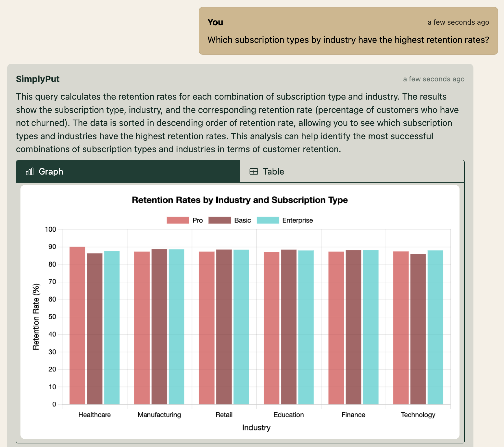Click the 'Finance' axis label
Viewport: 504px width, 447px height.
(353, 415)
